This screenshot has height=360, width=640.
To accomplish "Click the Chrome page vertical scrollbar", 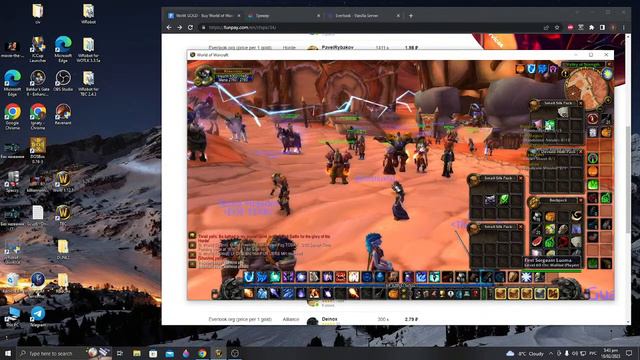I will tap(628, 180).
